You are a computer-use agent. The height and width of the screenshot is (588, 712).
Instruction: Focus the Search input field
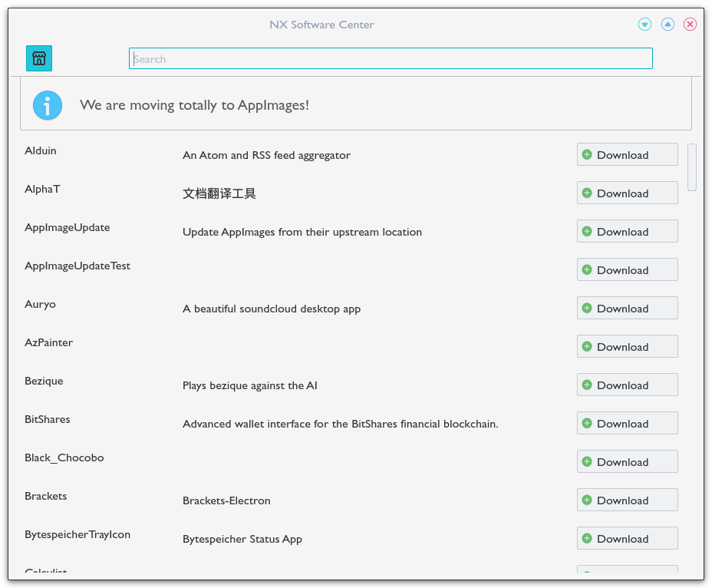pyautogui.click(x=391, y=58)
